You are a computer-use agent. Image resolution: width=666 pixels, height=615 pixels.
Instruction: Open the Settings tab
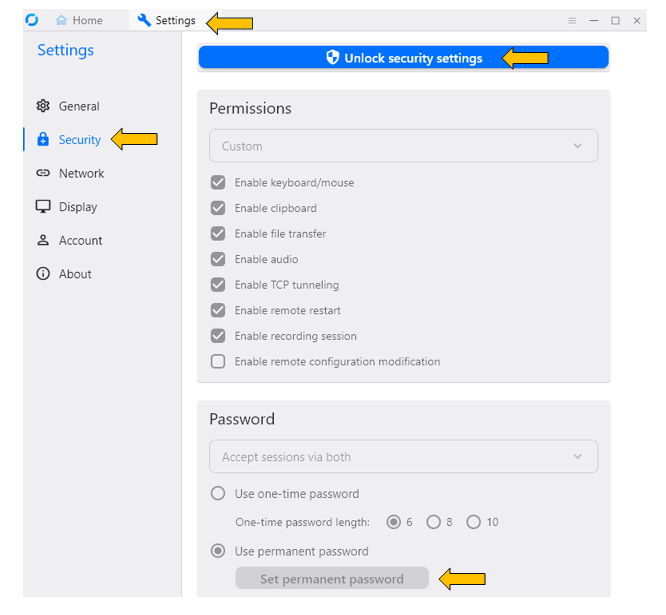(x=167, y=20)
